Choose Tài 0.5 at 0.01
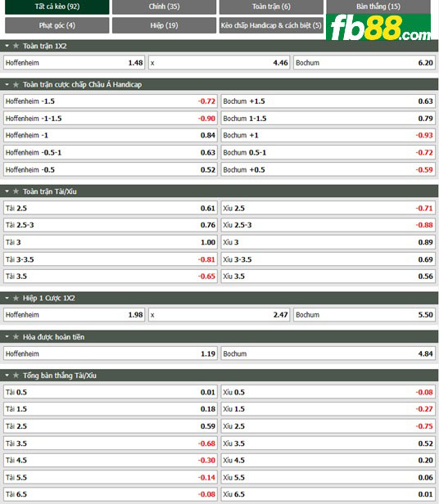Screen dimensions: 439x504 click(x=111, y=392)
